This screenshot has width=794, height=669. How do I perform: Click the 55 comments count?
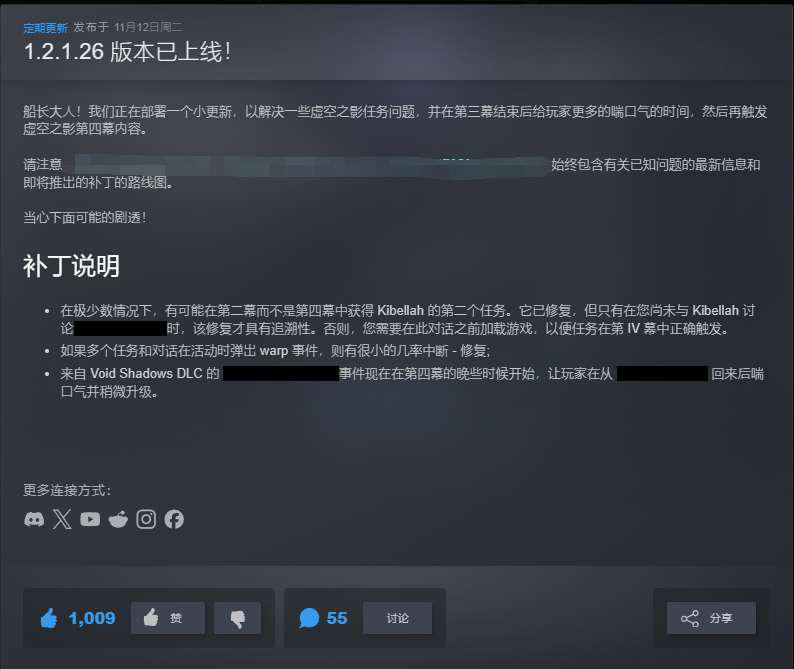point(337,618)
